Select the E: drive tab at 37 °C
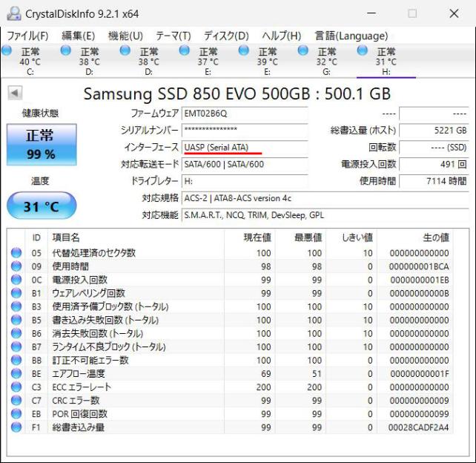 pyautogui.click(x=208, y=62)
